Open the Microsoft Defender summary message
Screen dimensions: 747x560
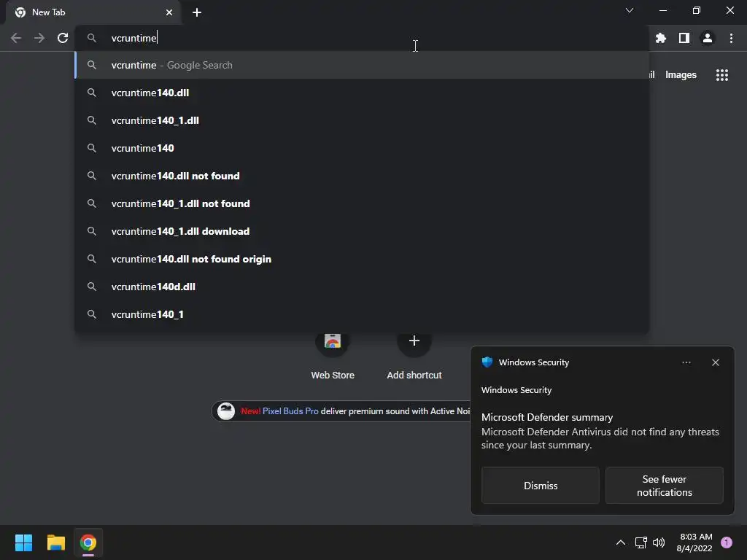pos(600,431)
